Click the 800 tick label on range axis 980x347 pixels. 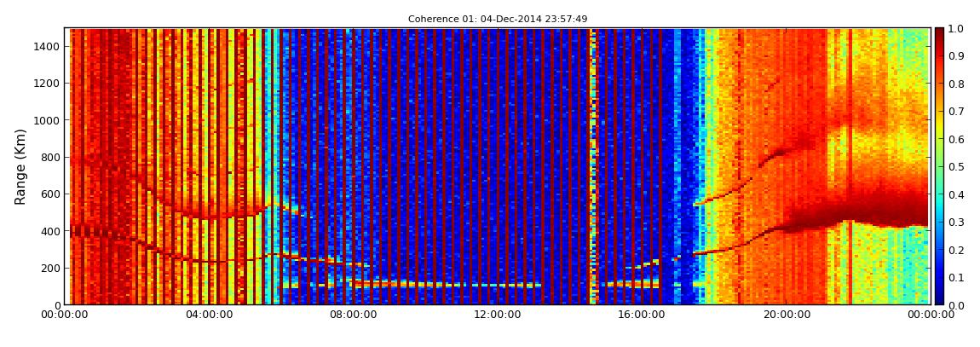[x=51, y=157]
